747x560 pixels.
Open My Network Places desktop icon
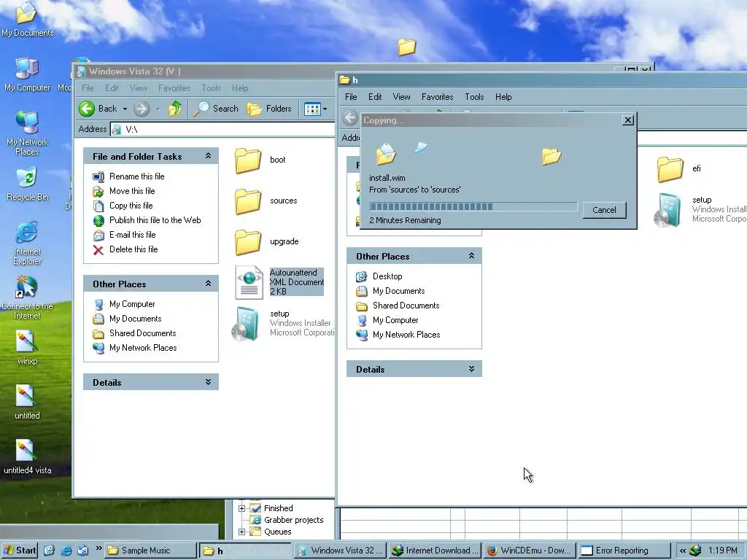coord(27,133)
